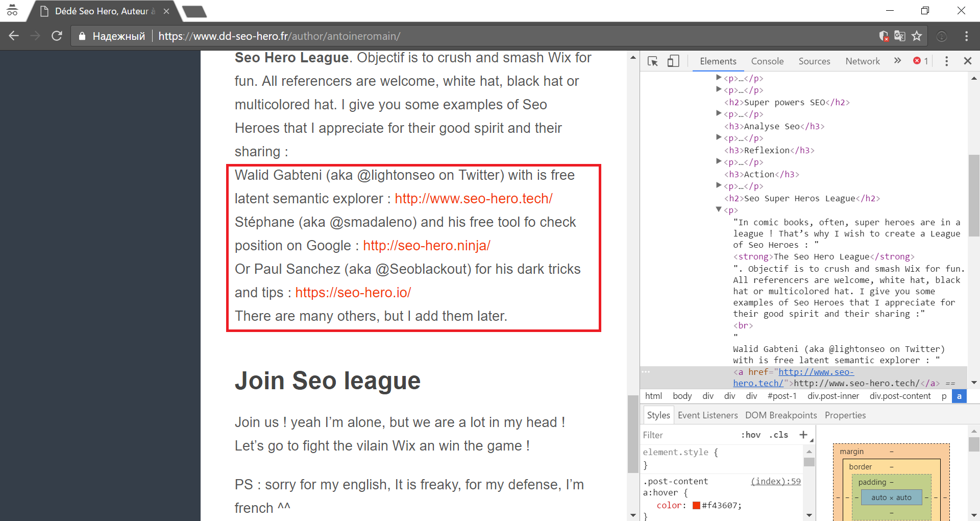This screenshot has width=980, height=521.
Task: Expand the <p> node above Super powers SEO
Action: (719, 89)
